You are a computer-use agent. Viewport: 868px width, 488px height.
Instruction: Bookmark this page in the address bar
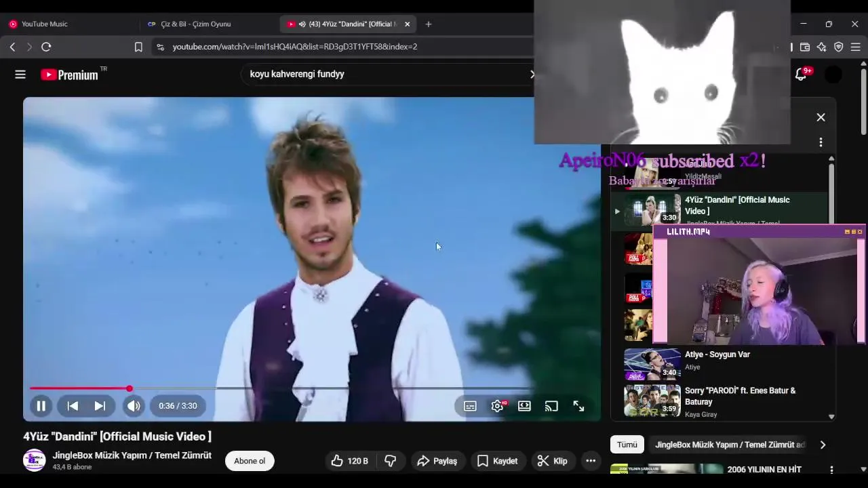click(x=138, y=47)
